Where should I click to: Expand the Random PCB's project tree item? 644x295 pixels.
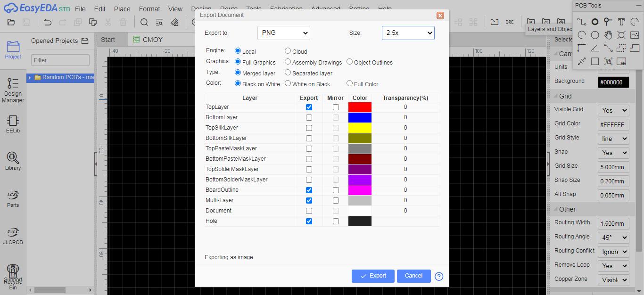[30, 77]
